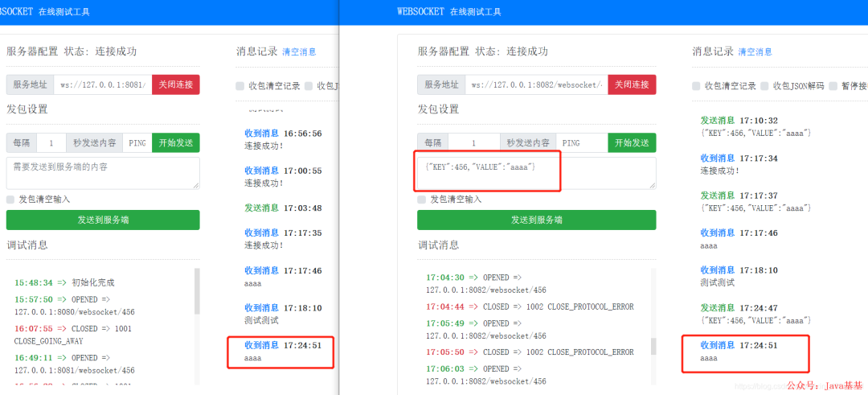868x395 pixels.
Task: Click right window debug log scrollbar
Action: (x=653, y=346)
